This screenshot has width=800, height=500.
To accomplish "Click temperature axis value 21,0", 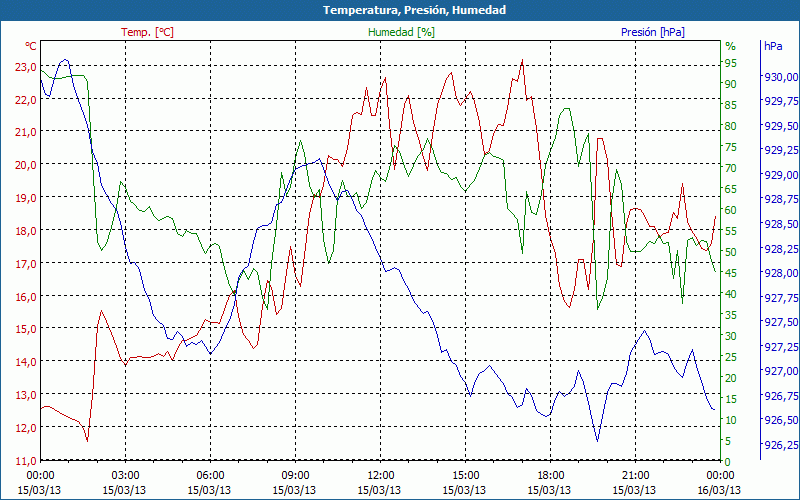I will coord(26,132).
